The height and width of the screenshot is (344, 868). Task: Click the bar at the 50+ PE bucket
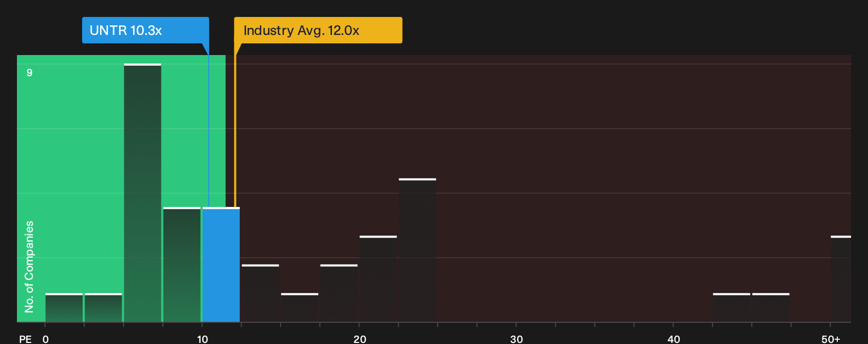(841, 279)
